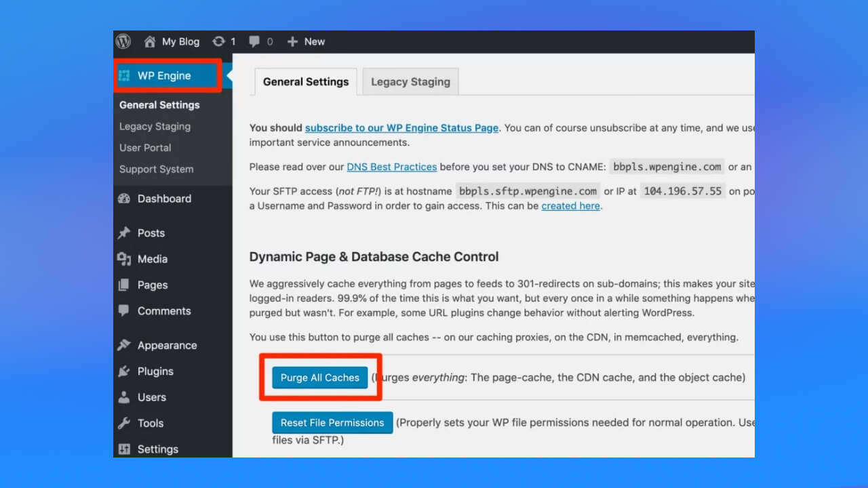The image size is (868, 488).
Task: Open the New content menu
Action: click(314, 41)
